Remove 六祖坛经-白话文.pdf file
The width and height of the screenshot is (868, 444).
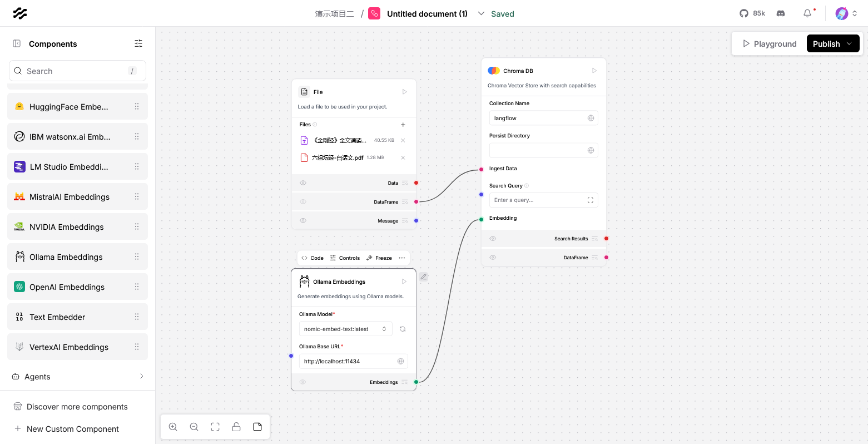403,157
